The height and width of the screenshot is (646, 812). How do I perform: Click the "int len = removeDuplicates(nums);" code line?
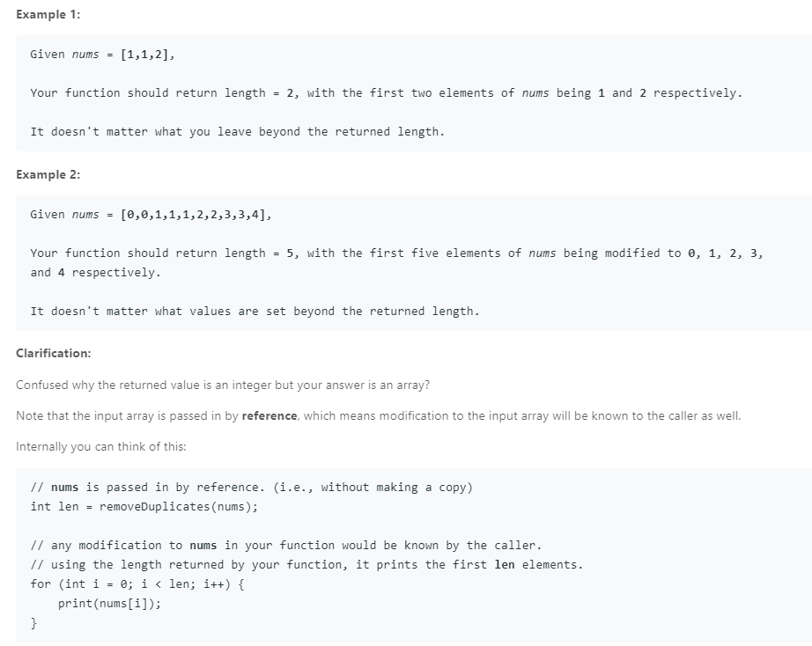click(x=144, y=507)
